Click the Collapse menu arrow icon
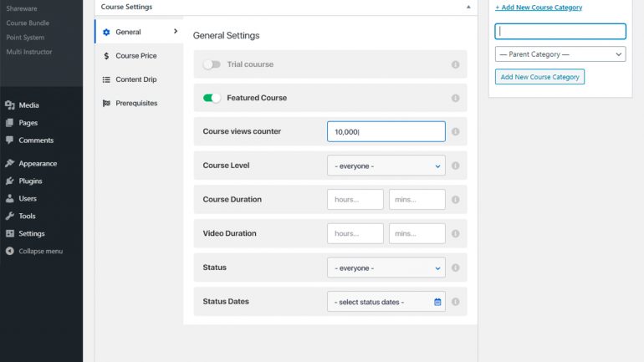Viewport: 644px width, 362px height. pyautogui.click(x=10, y=251)
